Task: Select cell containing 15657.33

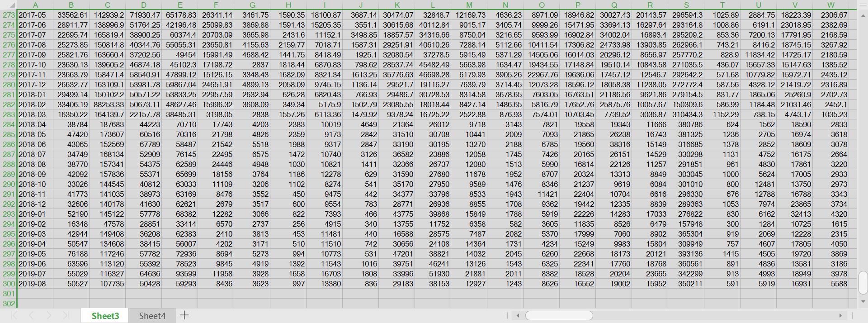Action: click(759, 65)
